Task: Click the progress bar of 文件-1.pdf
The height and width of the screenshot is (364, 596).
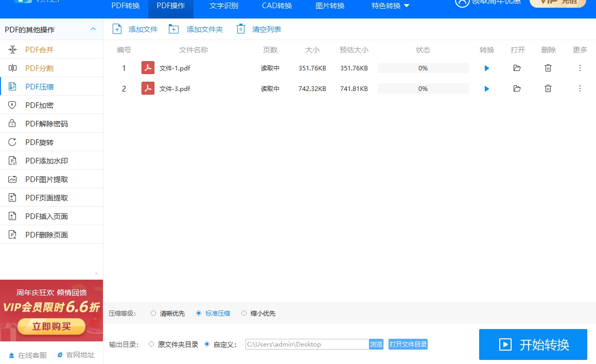Action: (x=423, y=68)
